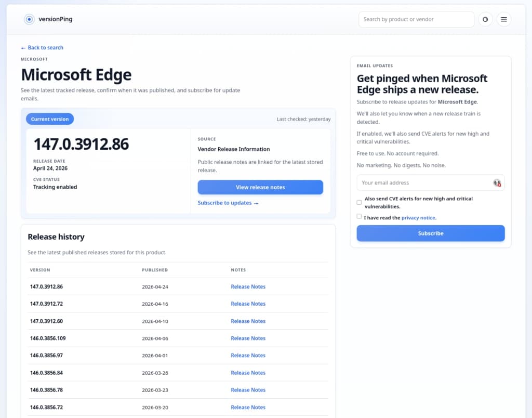Click View release notes button
Image resolution: width=532 pixels, height=418 pixels.
(x=260, y=187)
